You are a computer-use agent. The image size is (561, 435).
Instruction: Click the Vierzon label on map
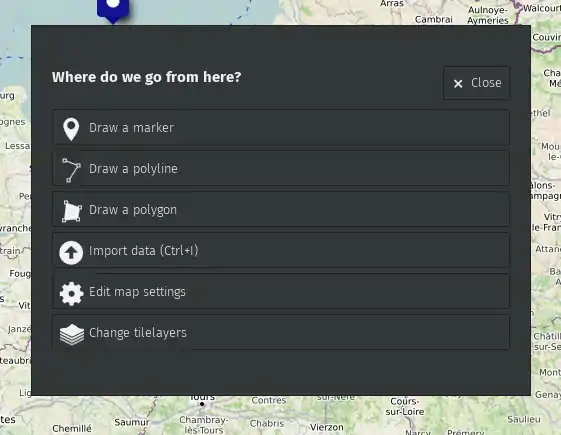(x=326, y=427)
